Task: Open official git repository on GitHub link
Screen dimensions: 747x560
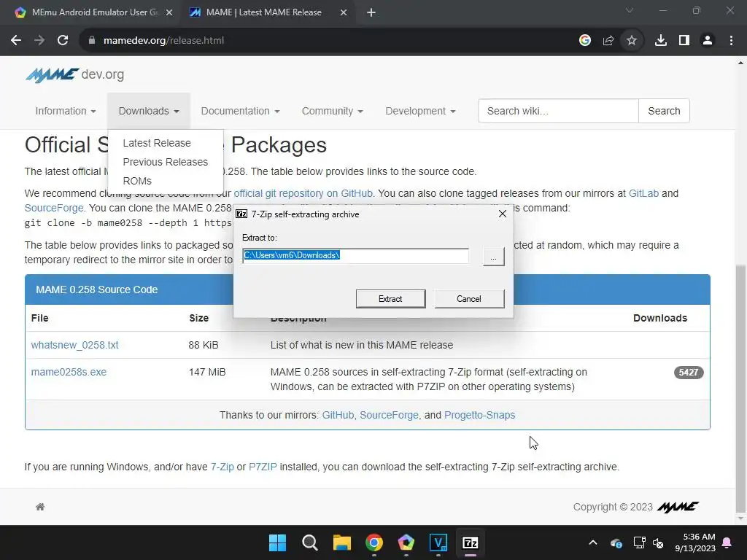Action: (303, 193)
